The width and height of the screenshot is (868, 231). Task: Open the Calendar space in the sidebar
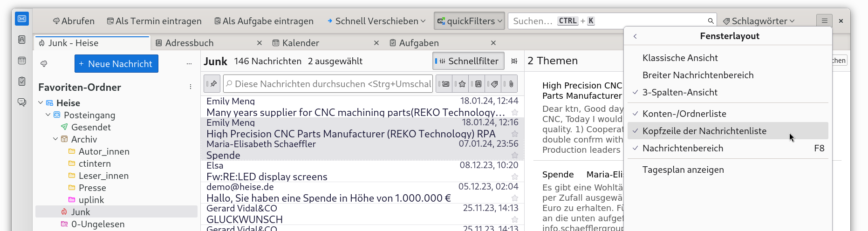(x=22, y=61)
